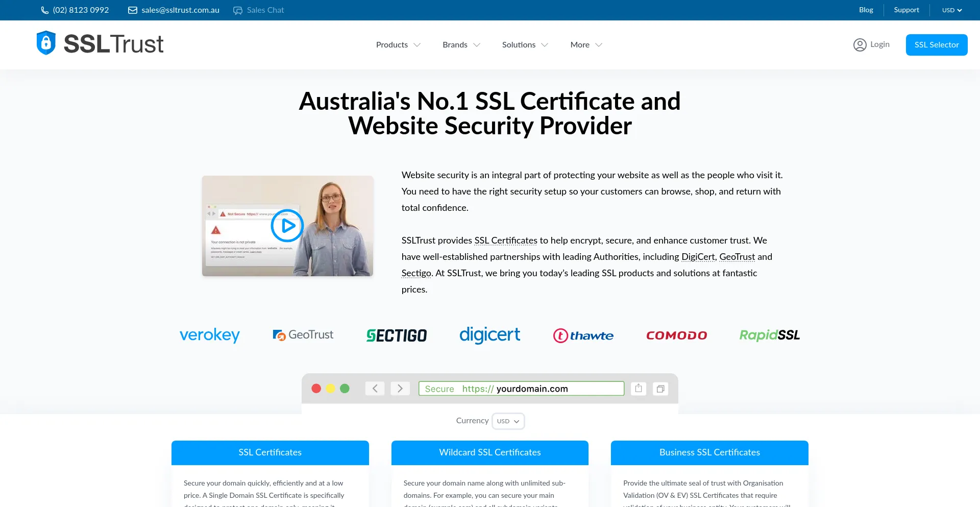Open the Currency USD selector above cards

[x=508, y=421]
